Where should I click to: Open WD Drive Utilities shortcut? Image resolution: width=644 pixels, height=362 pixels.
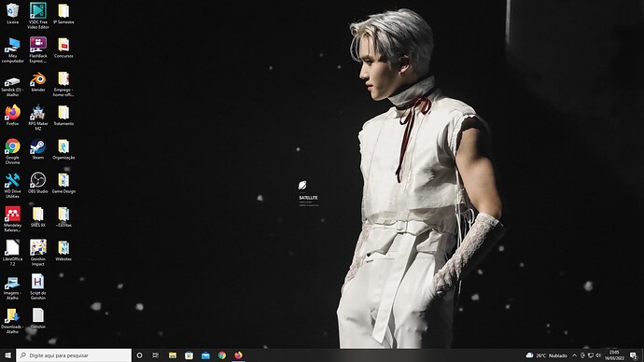13,185
